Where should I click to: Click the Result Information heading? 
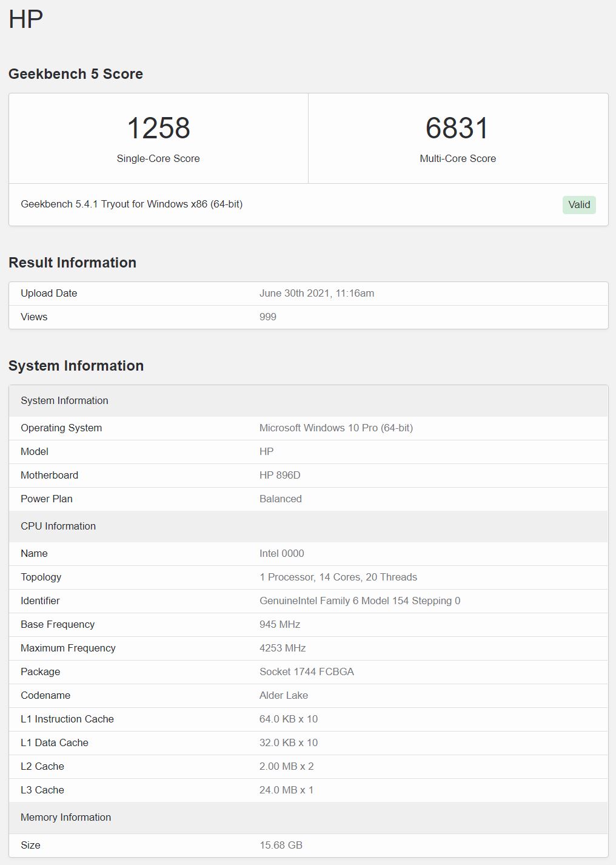point(72,263)
